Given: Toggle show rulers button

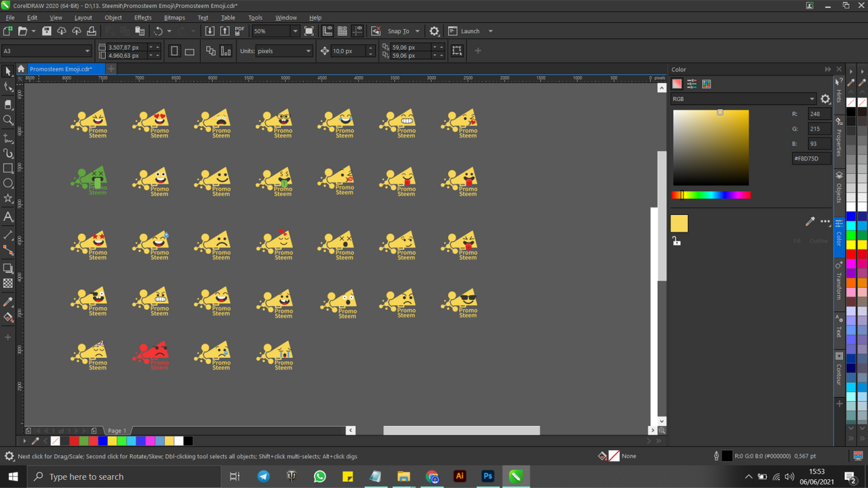Looking at the screenshot, I should 328,31.
